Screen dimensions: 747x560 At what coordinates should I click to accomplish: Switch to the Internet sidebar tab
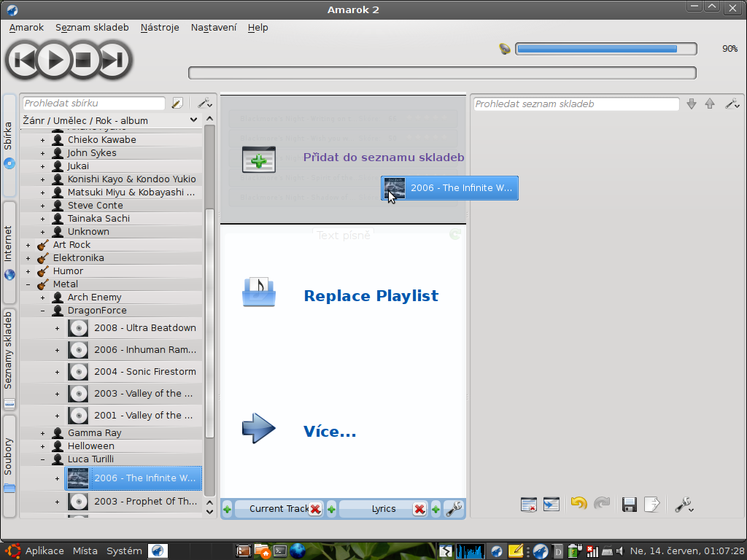point(9,252)
